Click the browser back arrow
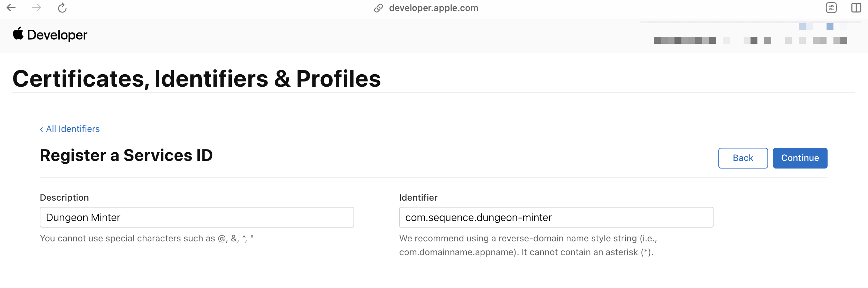The image size is (868, 288). 11,8
